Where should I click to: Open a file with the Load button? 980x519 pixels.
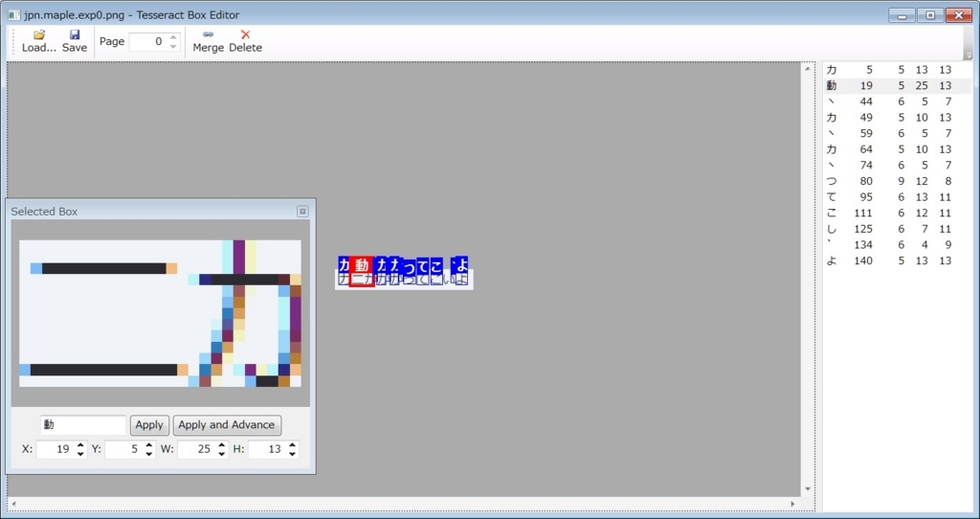[x=38, y=41]
